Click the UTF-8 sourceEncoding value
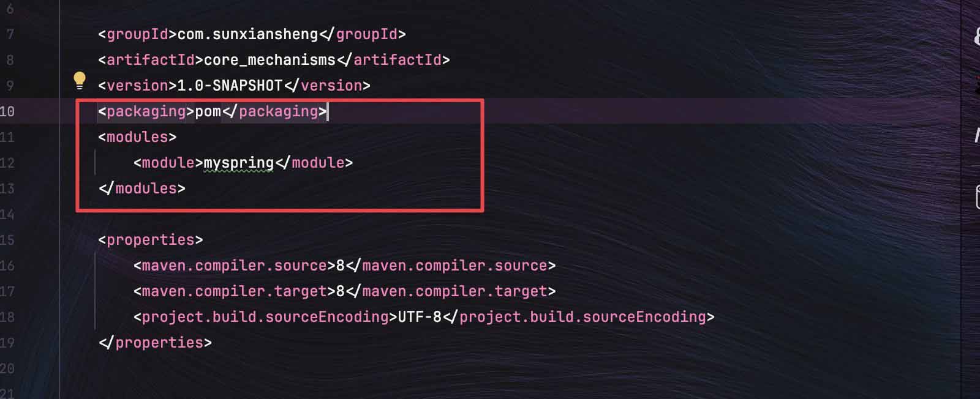The width and height of the screenshot is (980, 399). 420,317
